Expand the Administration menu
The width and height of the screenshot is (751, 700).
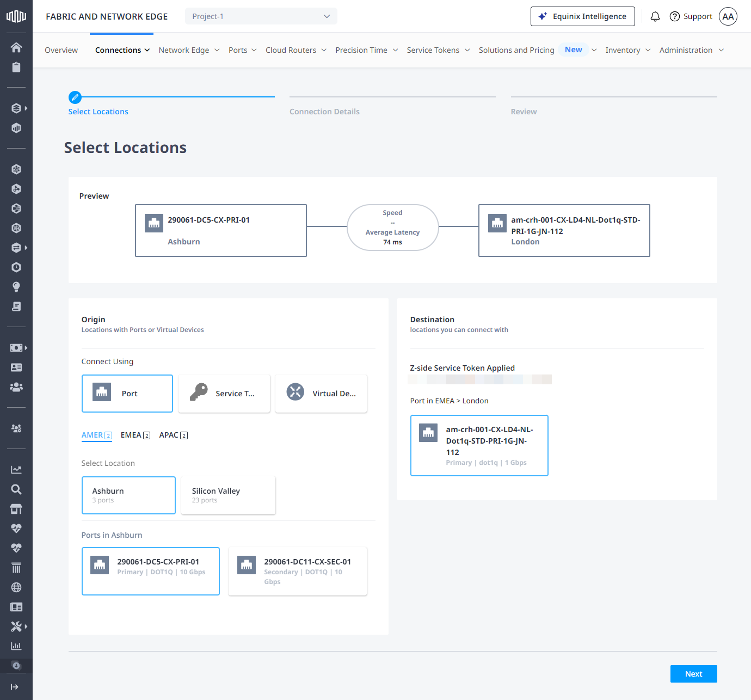(692, 50)
